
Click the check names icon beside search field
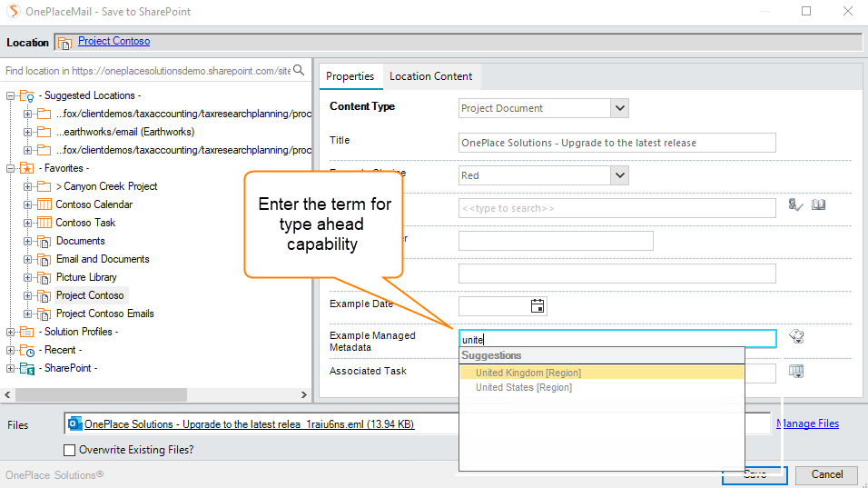tap(795, 205)
